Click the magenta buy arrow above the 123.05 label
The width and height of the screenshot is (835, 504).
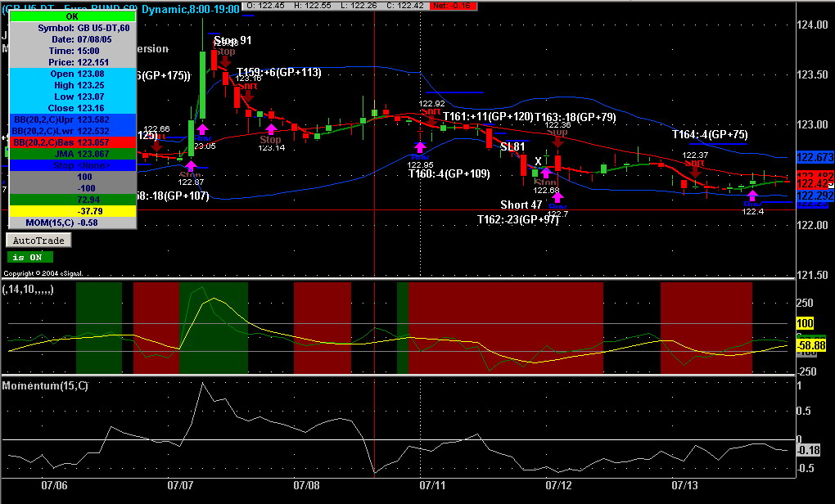coord(202,129)
